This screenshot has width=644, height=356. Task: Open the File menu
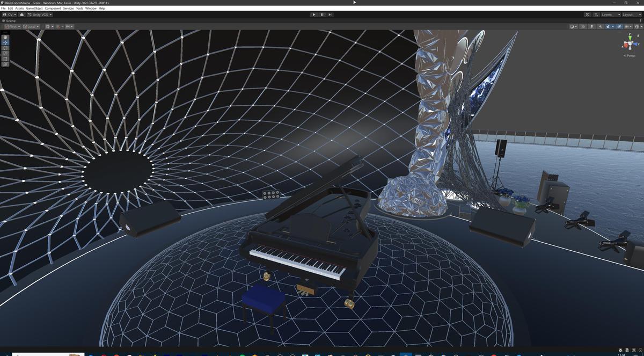pos(3,8)
